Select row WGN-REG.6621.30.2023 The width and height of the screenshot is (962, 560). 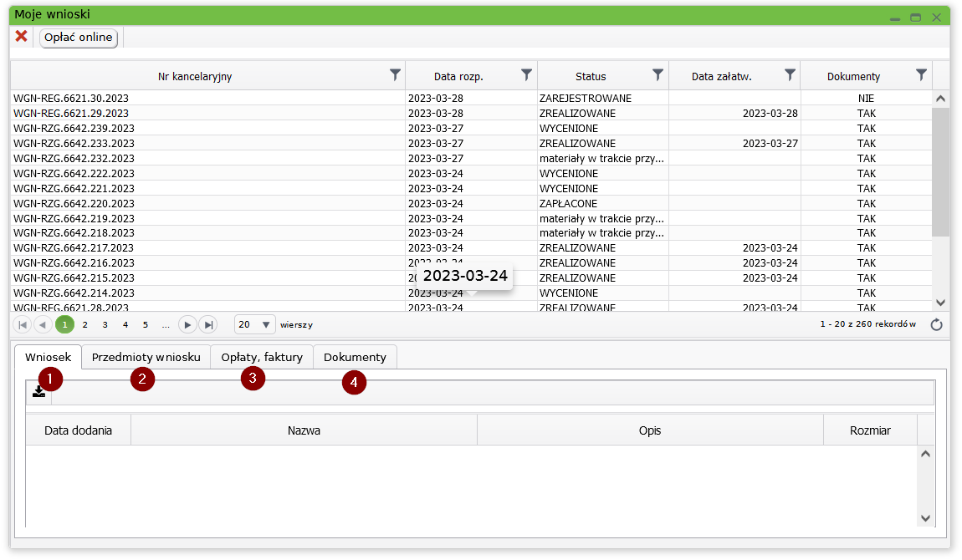[x=71, y=98]
